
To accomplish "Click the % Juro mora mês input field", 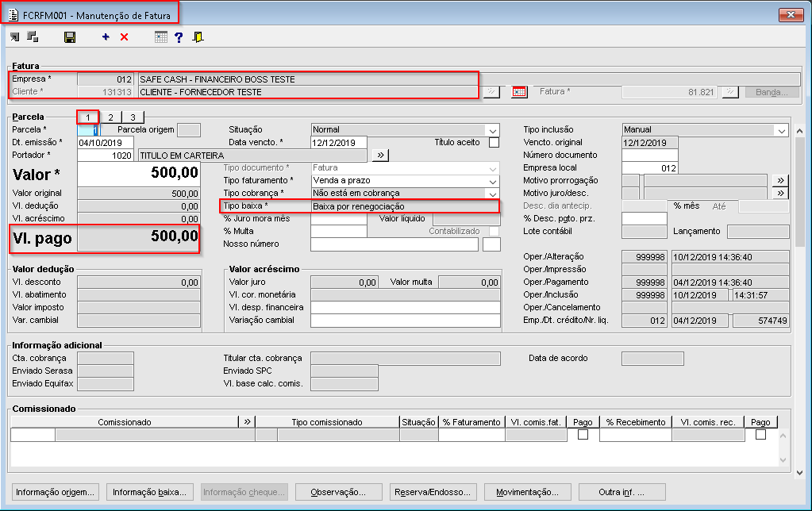I will pyautogui.click(x=339, y=218).
